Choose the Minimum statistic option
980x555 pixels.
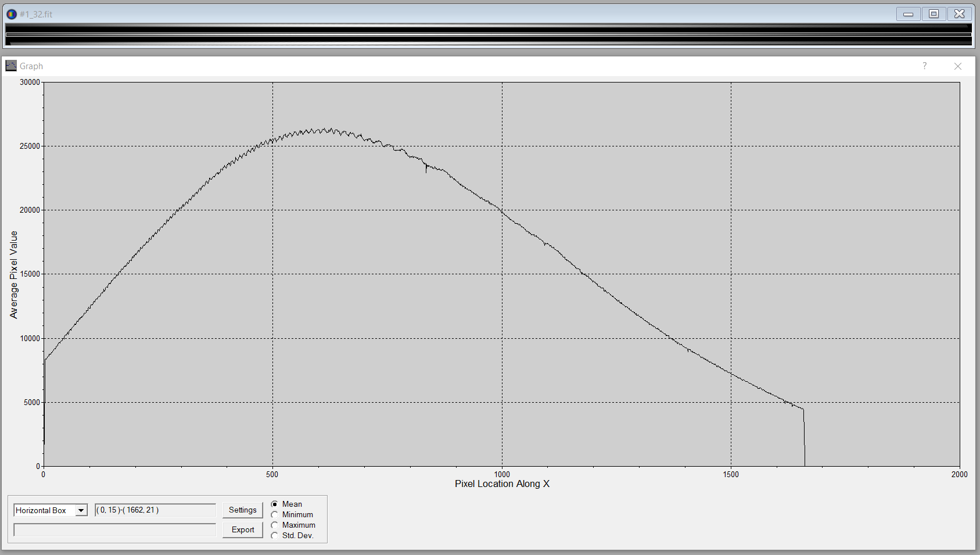(x=275, y=515)
